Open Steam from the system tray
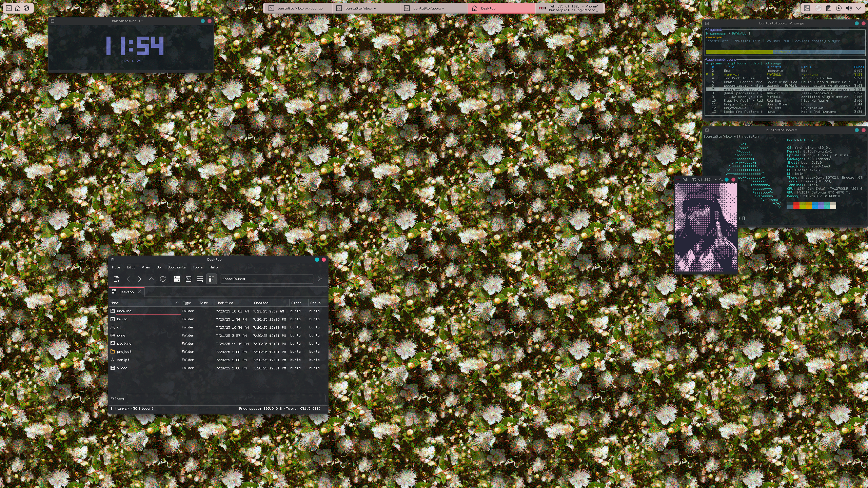This screenshot has height=488, width=868. (x=818, y=8)
